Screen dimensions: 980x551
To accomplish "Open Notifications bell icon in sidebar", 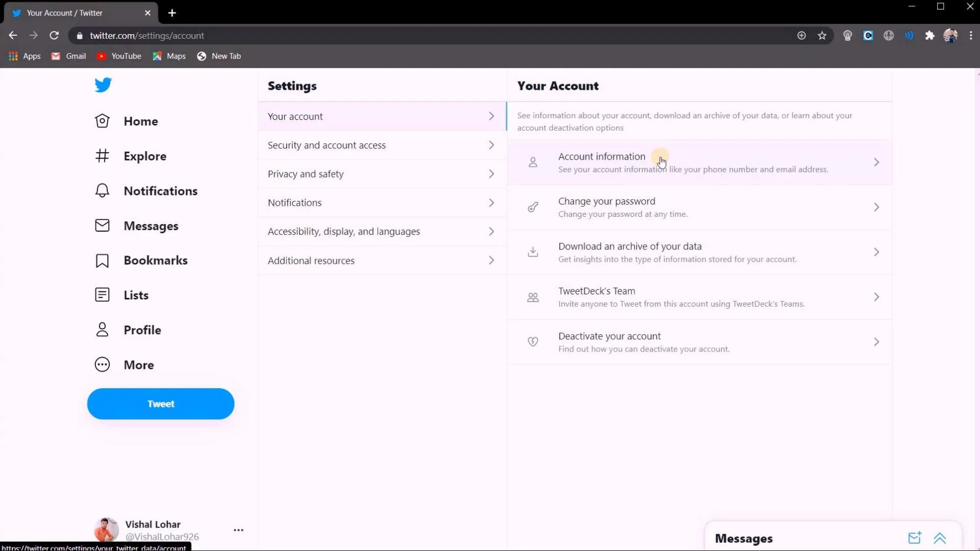I will [102, 190].
